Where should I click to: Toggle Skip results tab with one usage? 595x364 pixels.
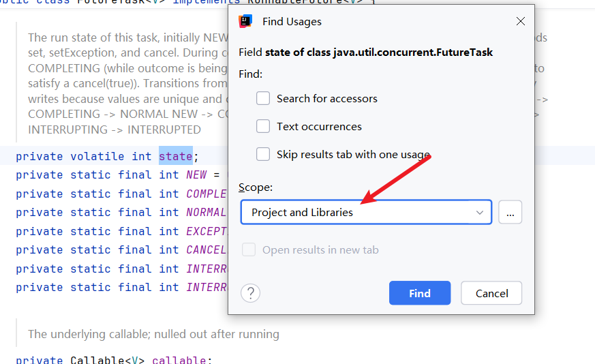[x=263, y=154]
